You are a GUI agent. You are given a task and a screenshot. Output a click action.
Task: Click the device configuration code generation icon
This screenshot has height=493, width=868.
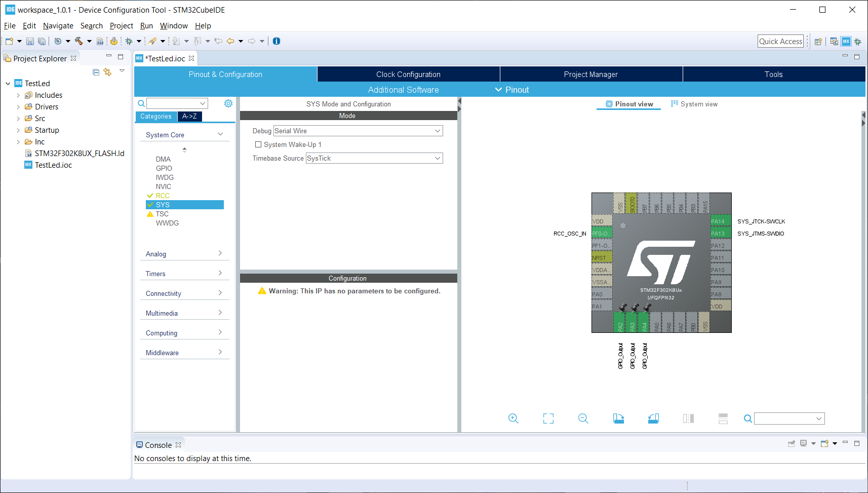(x=114, y=41)
